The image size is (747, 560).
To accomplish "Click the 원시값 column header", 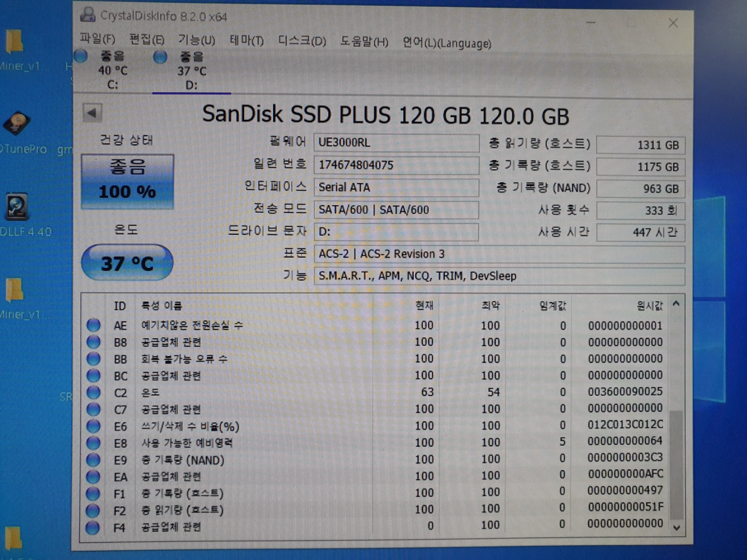I will click(x=650, y=306).
